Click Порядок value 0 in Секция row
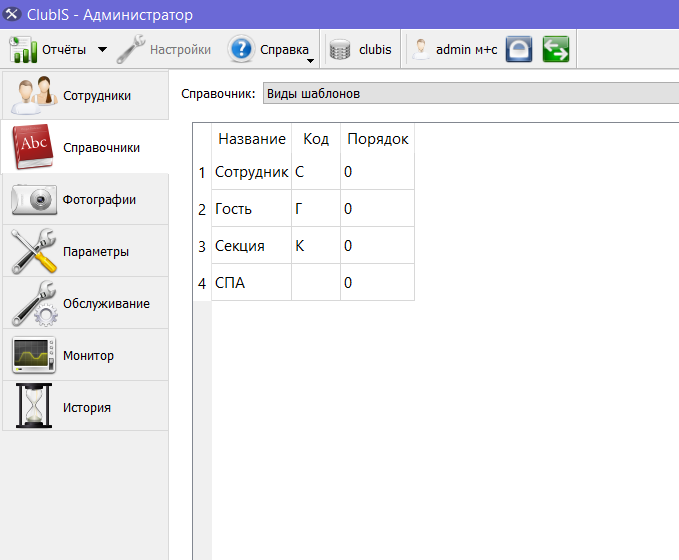Viewport: 679px width, 560px height. tap(378, 246)
